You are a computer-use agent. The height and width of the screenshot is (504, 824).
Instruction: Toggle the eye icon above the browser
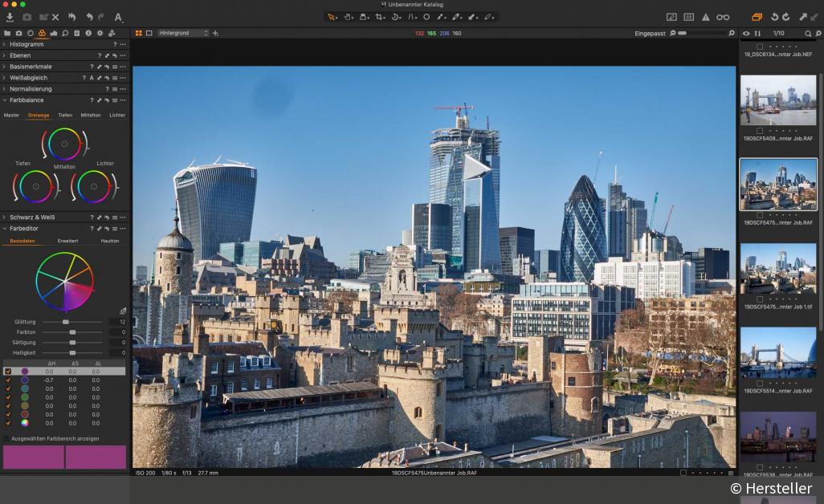tap(746, 34)
